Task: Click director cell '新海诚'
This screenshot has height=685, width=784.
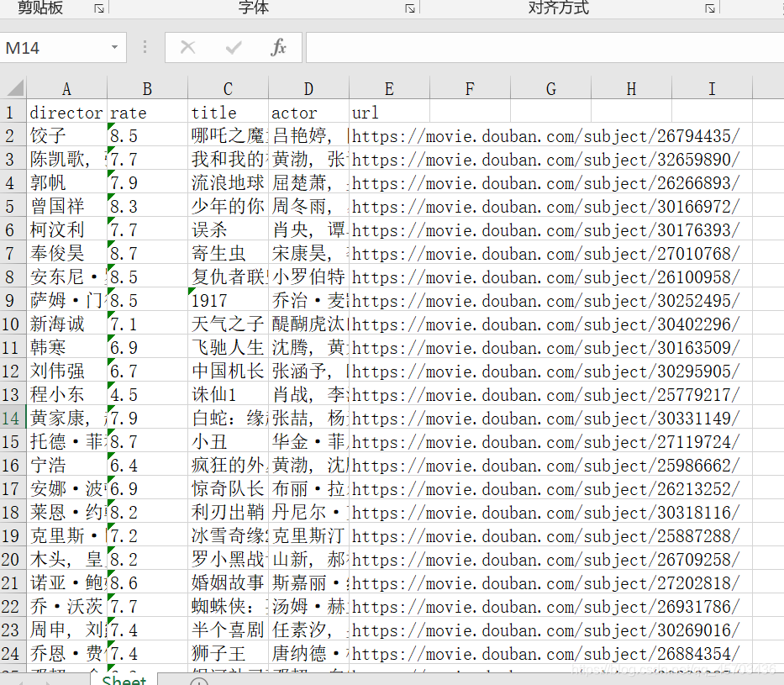Action: coord(66,324)
